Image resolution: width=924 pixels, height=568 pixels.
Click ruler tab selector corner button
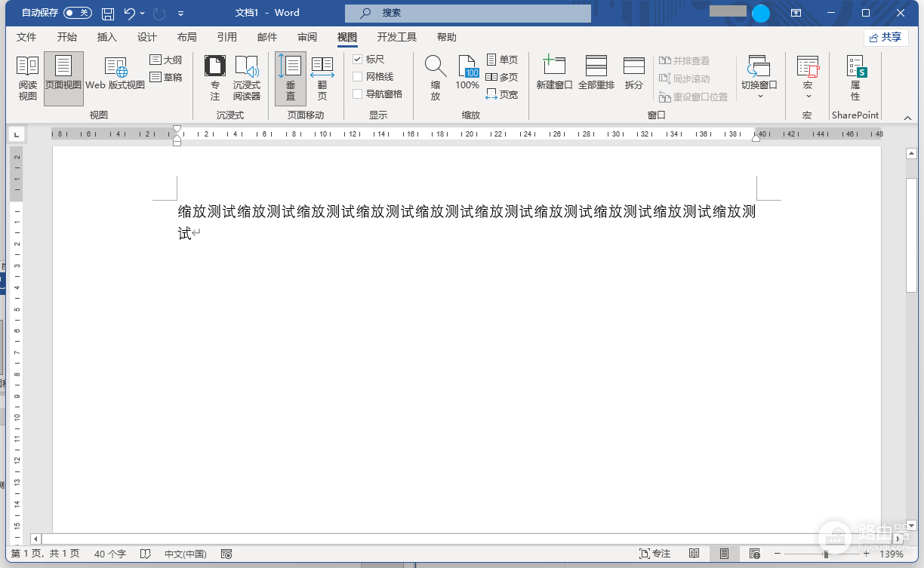[x=16, y=134]
